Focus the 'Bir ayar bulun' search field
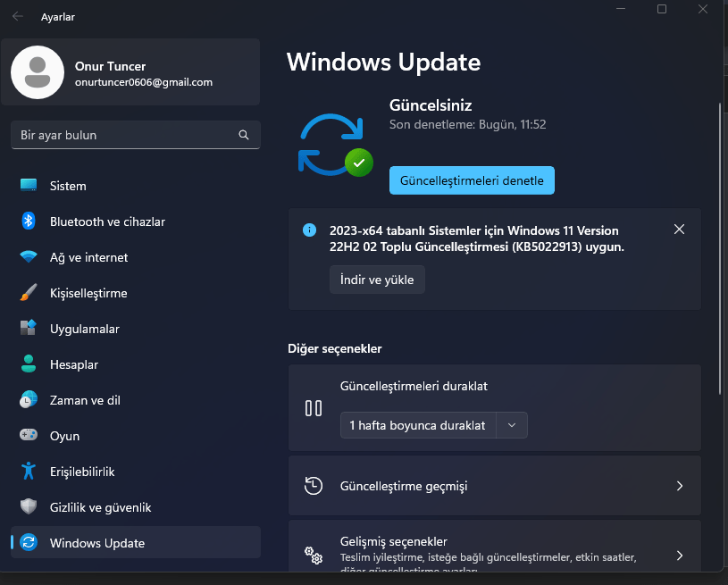 135,135
